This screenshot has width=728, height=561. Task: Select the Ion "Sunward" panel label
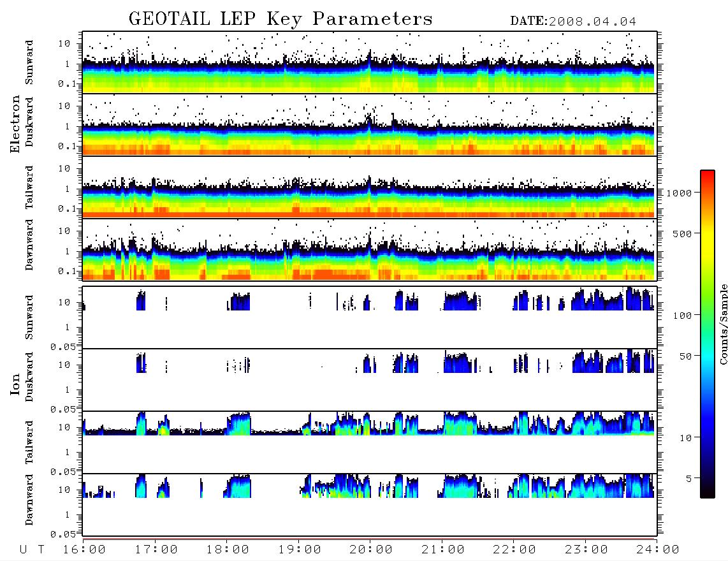tap(30, 317)
